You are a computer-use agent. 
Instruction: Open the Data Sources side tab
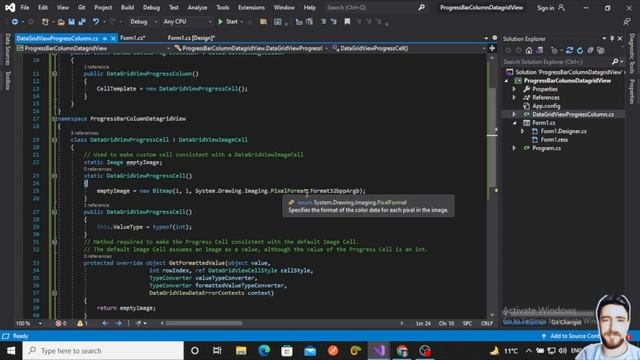(x=7, y=49)
